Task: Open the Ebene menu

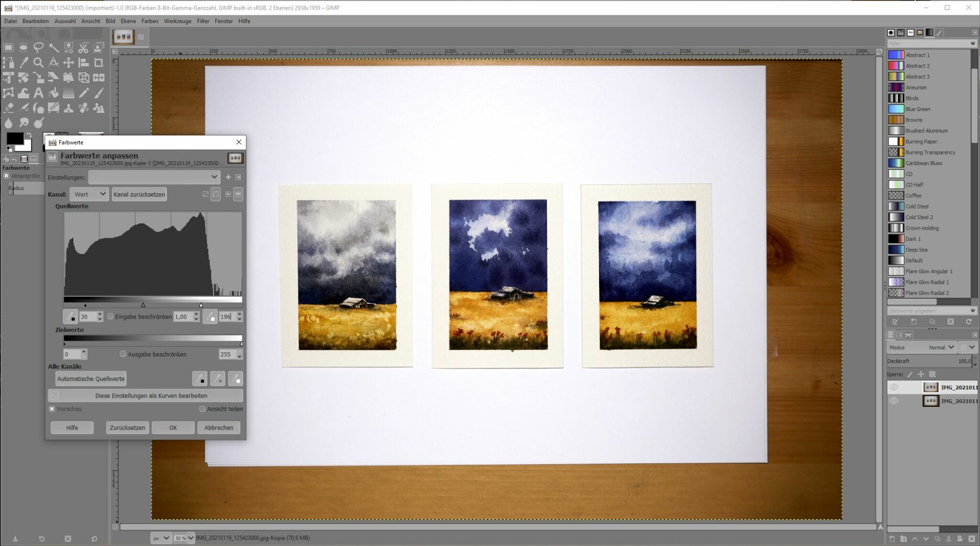Action: pos(128,21)
